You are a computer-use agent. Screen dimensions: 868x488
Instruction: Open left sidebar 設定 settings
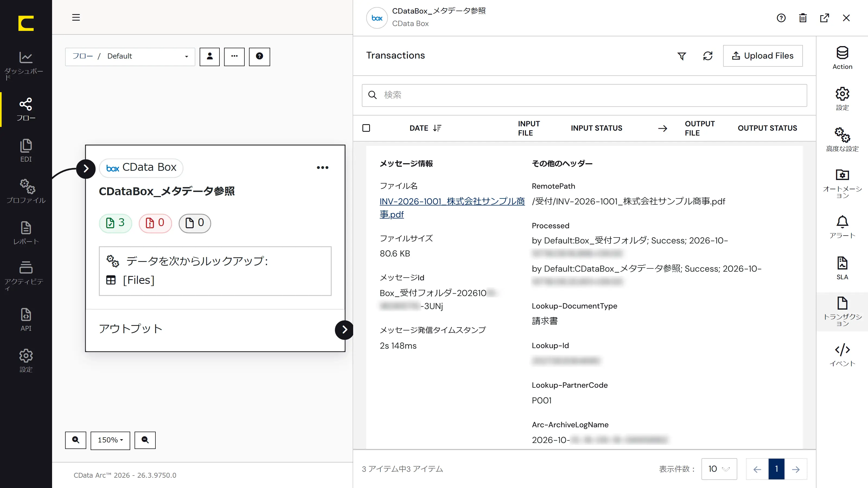click(x=25, y=361)
